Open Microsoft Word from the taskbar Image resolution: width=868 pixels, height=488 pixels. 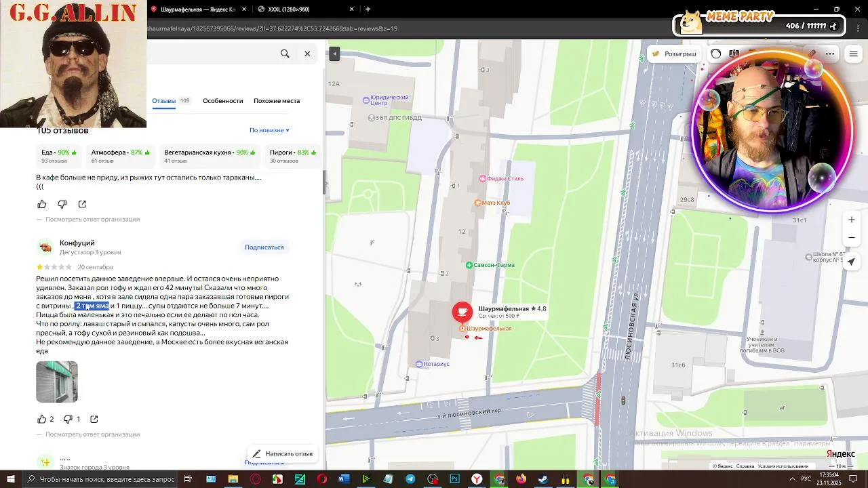coord(344,479)
